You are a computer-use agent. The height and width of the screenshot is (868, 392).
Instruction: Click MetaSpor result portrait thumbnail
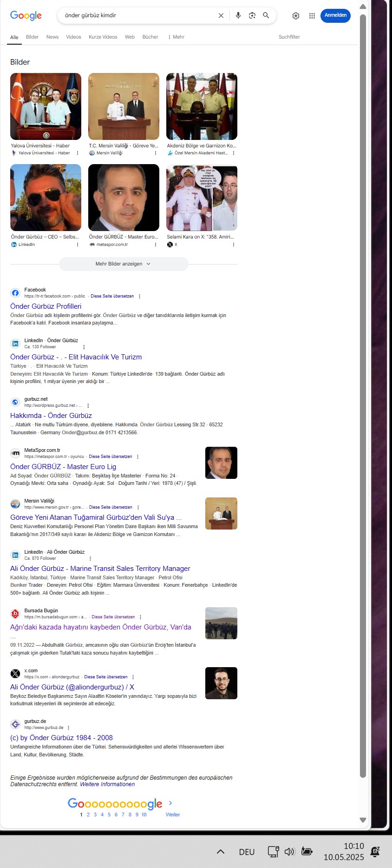click(x=221, y=463)
